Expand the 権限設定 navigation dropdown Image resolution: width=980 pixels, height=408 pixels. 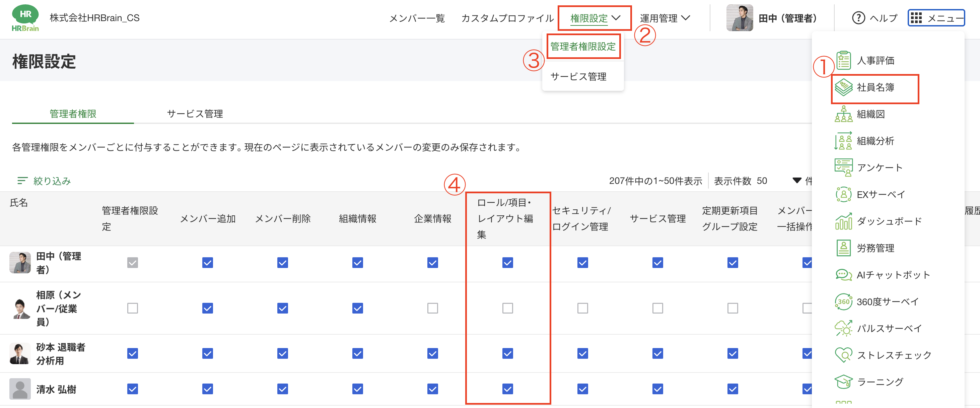(x=594, y=18)
